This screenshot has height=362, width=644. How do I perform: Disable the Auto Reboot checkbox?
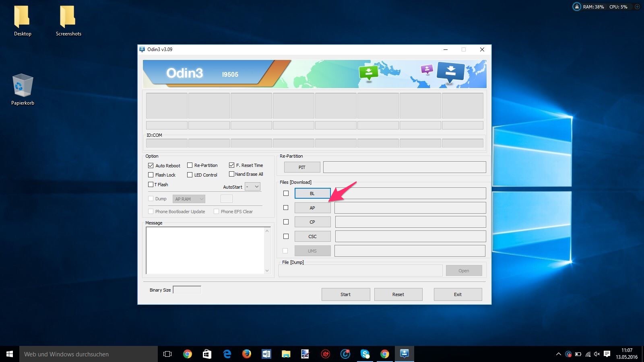pyautogui.click(x=151, y=166)
